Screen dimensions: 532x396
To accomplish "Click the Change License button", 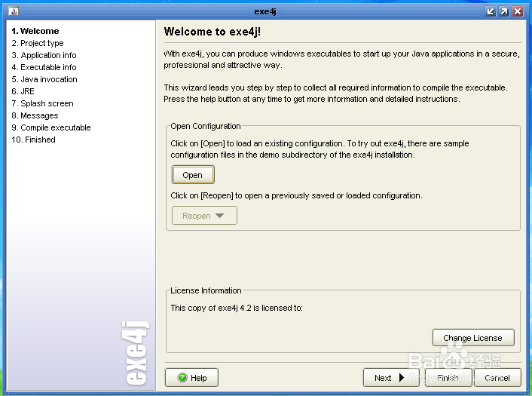I will (x=473, y=338).
